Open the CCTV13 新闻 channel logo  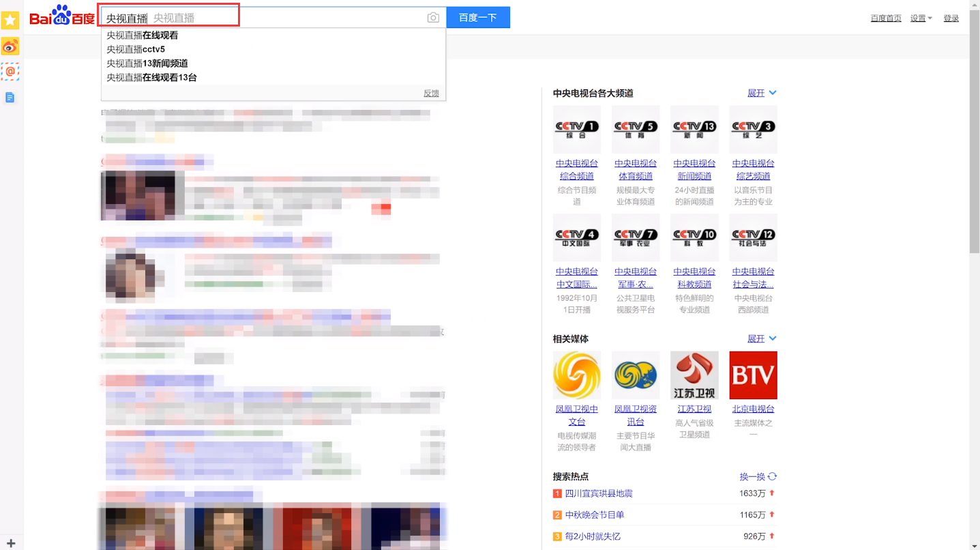click(x=694, y=129)
